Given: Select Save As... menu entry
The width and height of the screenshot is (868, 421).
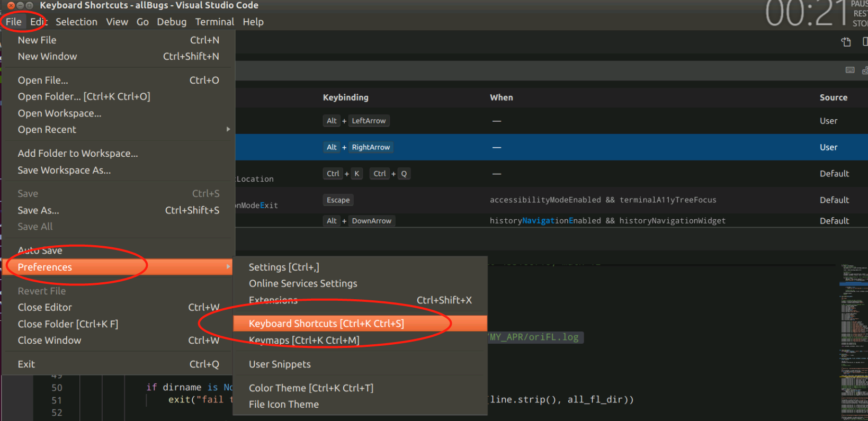Looking at the screenshot, I should click(x=119, y=210).
